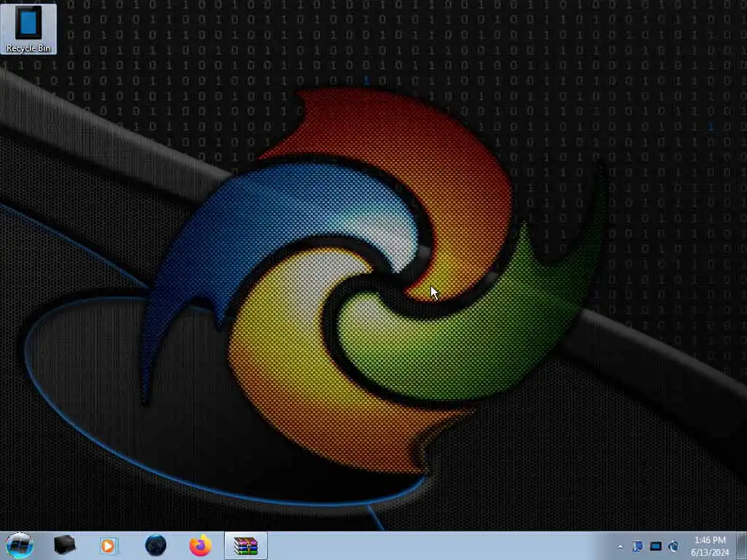
Task: Switch to the WinRAR taskbar window
Action: click(246, 545)
